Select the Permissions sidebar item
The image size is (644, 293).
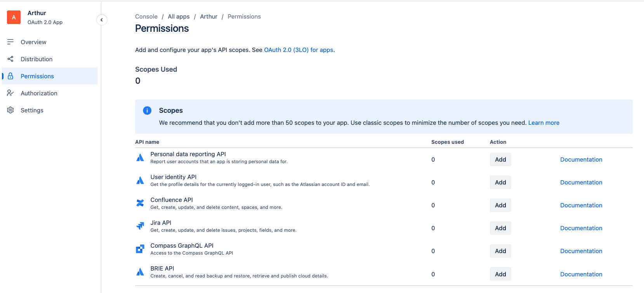[x=50, y=76]
